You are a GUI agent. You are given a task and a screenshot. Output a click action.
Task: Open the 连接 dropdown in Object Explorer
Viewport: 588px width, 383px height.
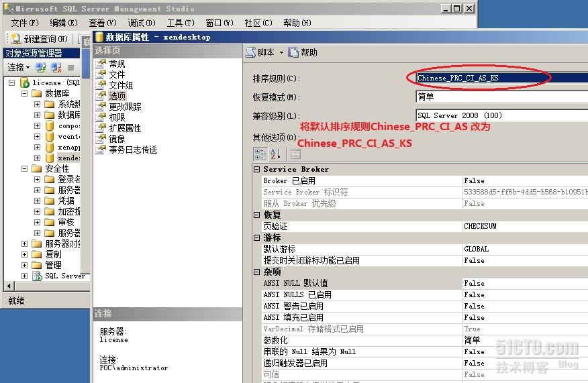point(18,68)
